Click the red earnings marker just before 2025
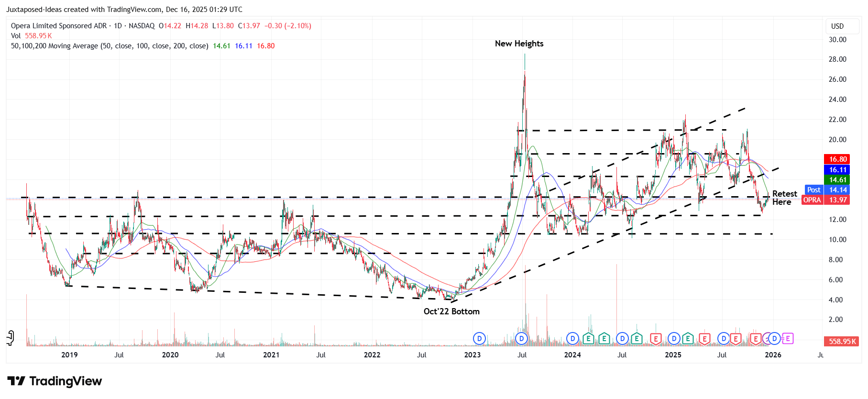The image size is (868, 399). [x=656, y=339]
